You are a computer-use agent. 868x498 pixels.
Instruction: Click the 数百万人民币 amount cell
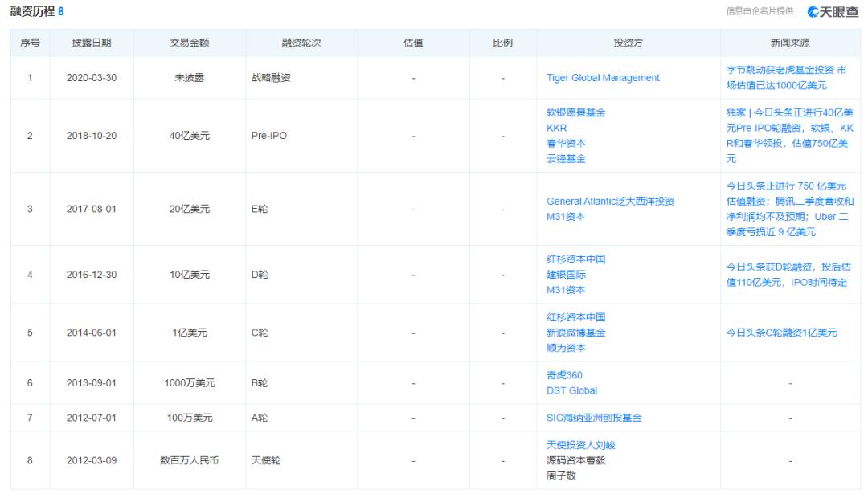(x=190, y=461)
